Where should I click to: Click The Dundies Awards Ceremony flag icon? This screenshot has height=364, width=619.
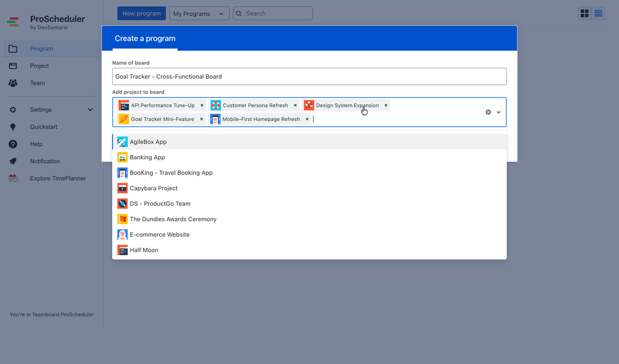(123, 219)
